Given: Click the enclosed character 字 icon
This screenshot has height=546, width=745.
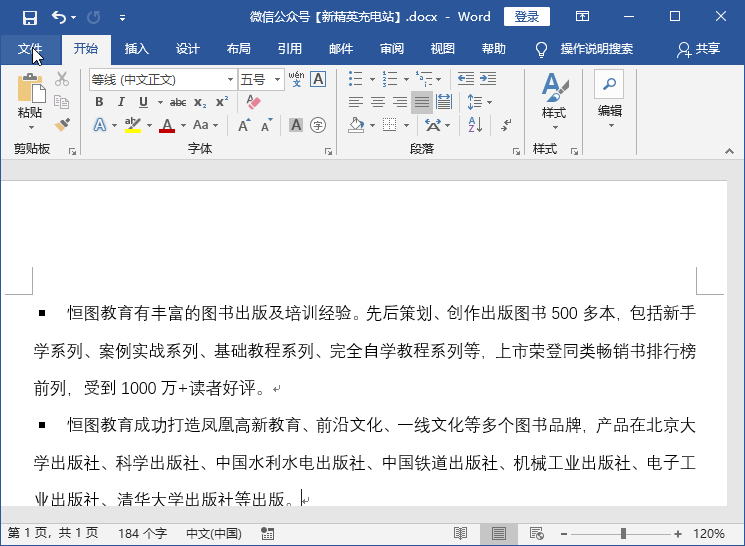Looking at the screenshot, I should [x=318, y=125].
